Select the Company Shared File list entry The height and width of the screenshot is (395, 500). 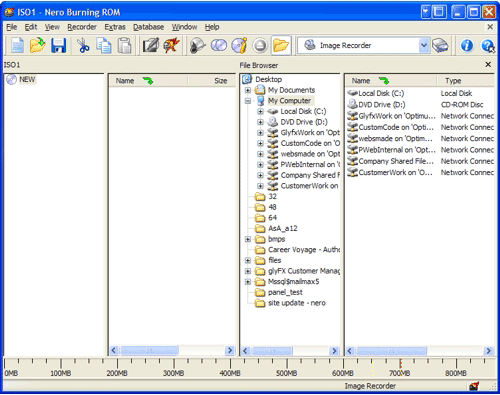pos(396,161)
